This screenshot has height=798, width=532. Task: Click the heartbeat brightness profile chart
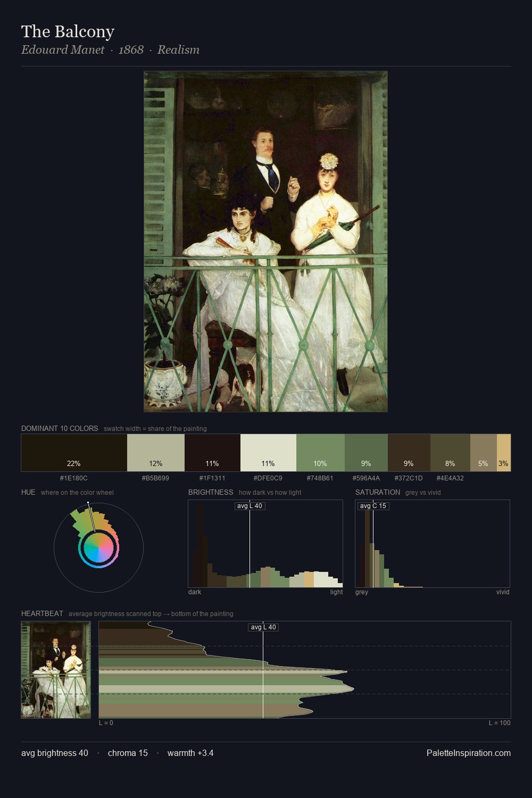(305, 670)
